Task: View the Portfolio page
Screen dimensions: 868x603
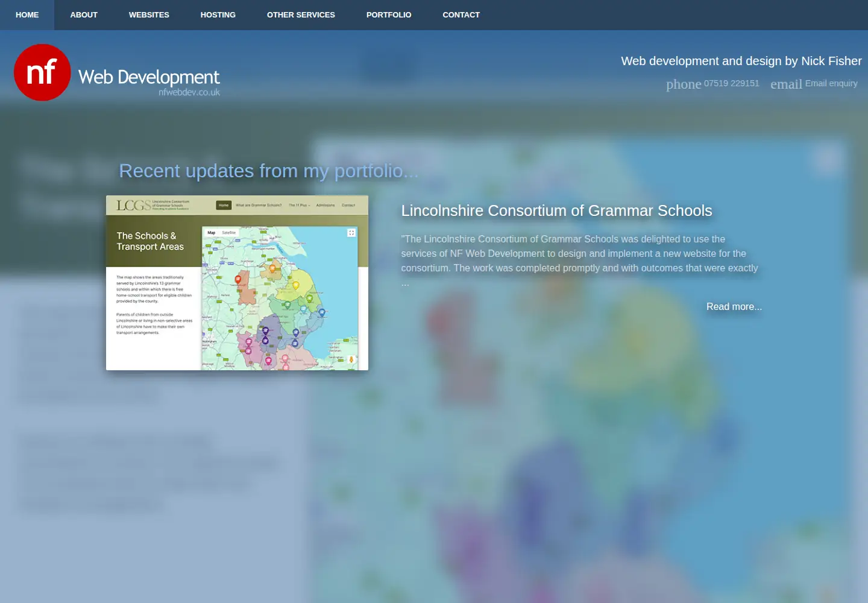Action: pyautogui.click(x=389, y=15)
